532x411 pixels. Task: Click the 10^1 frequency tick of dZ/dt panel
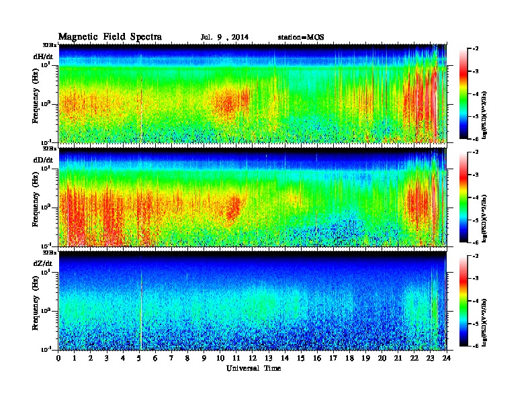(x=46, y=271)
